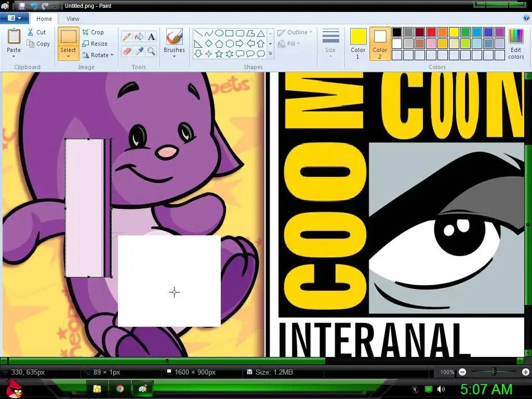Click the zoom in plus button
The image size is (532, 399).
(526, 372)
